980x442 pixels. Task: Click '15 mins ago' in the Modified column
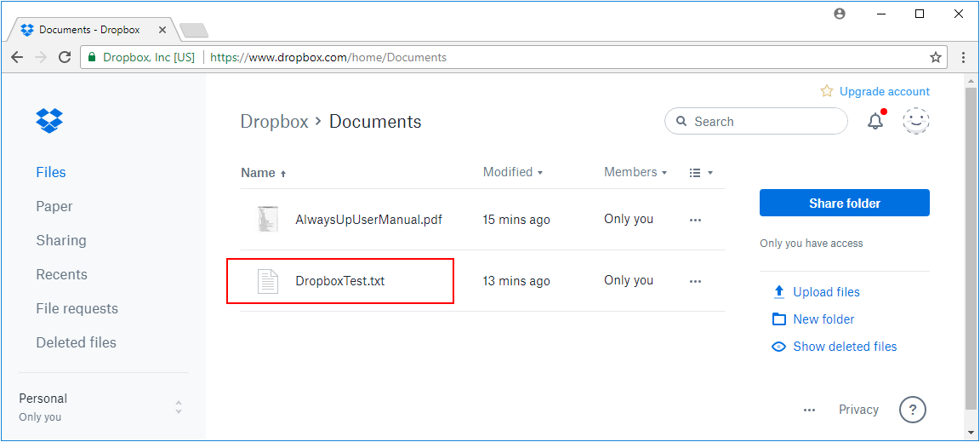click(x=517, y=220)
